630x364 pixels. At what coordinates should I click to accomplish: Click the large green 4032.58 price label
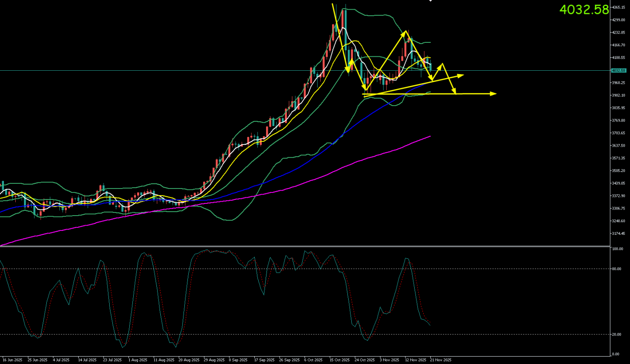coord(584,10)
